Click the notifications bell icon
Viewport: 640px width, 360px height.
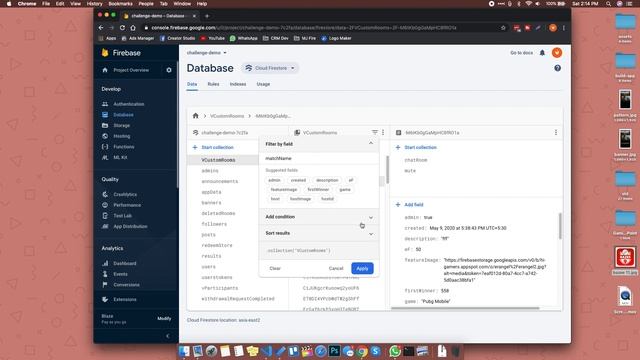click(542, 53)
